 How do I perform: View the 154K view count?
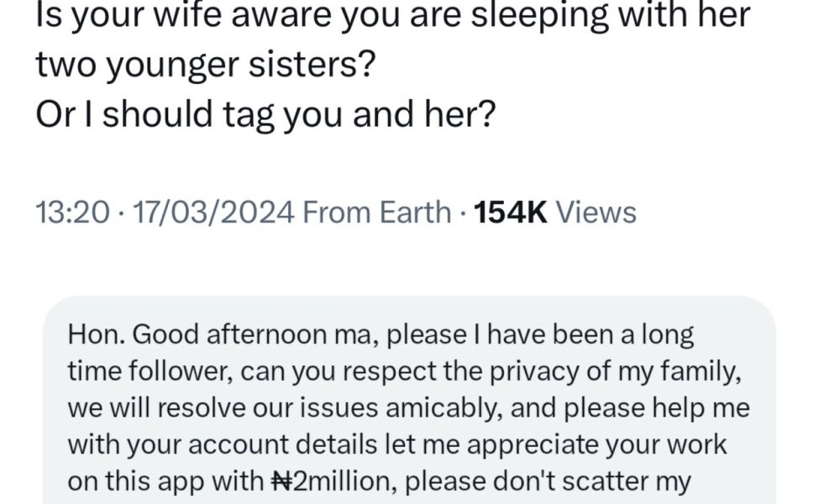[510, 212]
